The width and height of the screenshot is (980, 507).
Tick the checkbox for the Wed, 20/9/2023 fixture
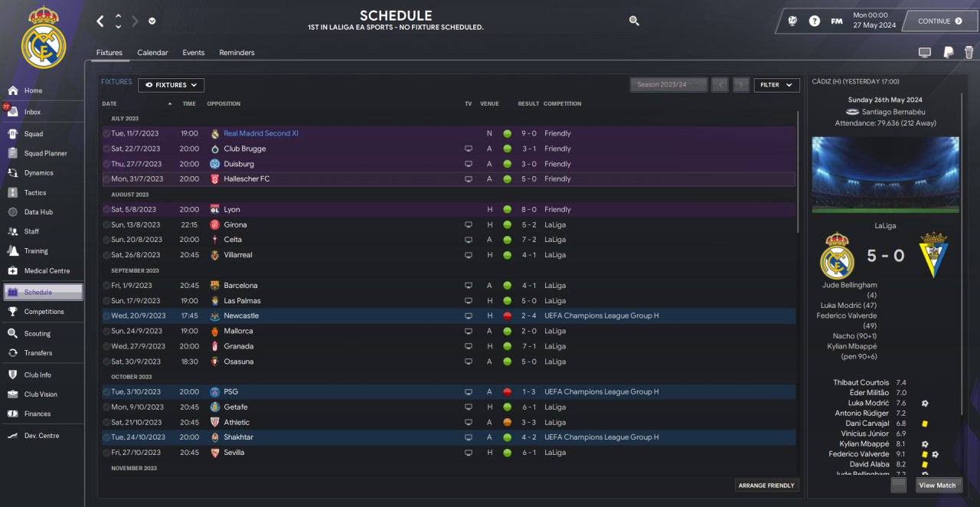[106, 316]
